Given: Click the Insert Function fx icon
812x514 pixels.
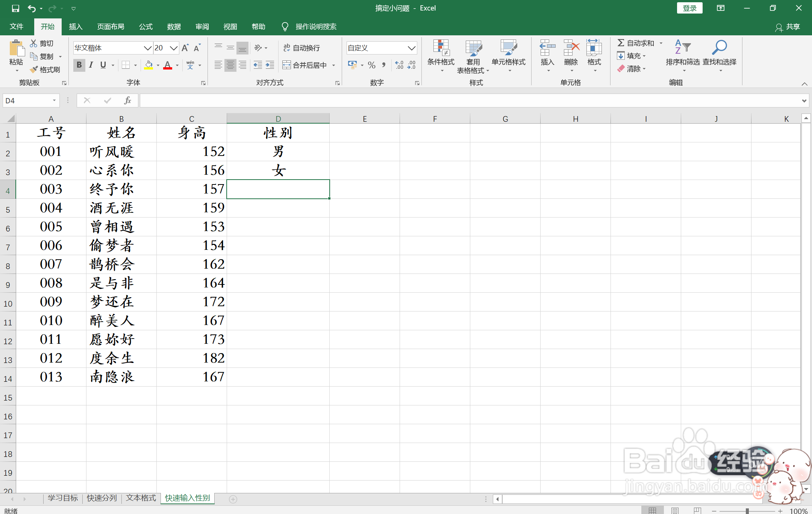Looking at the screenshot, I should pyautogui.click(x=127, y=100).
